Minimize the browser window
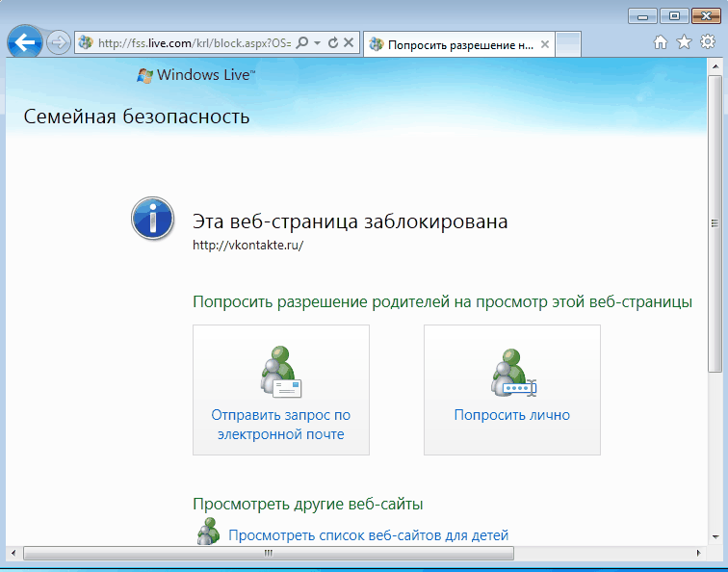The image size is (728, 572). [x=642, y=16]
